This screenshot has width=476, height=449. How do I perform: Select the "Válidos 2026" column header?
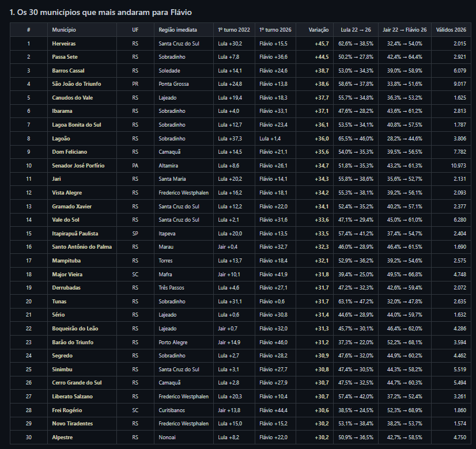(451, 30)
